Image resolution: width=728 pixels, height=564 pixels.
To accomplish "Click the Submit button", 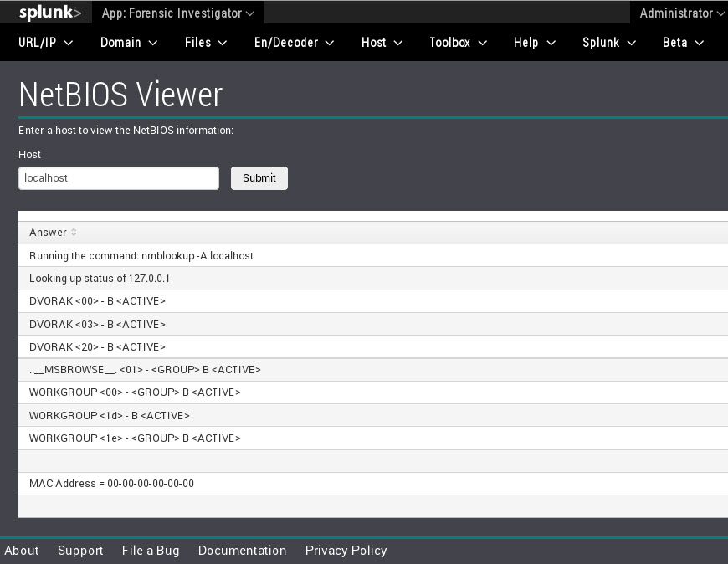I will (259, 178).
